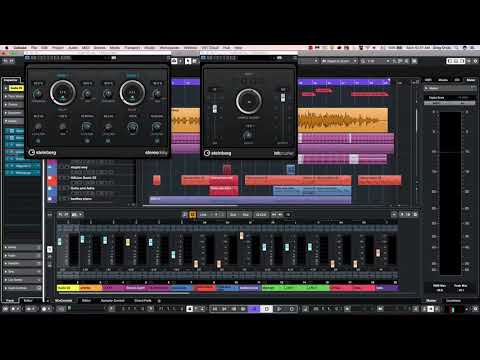Select the Silicon Bass 02 track

click(x=83, y=178)
